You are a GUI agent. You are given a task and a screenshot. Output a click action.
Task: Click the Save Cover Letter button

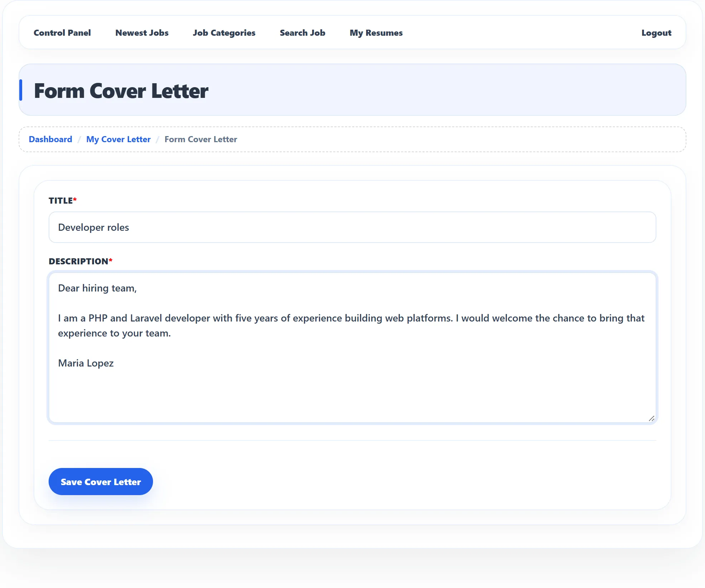pos(101,482)
